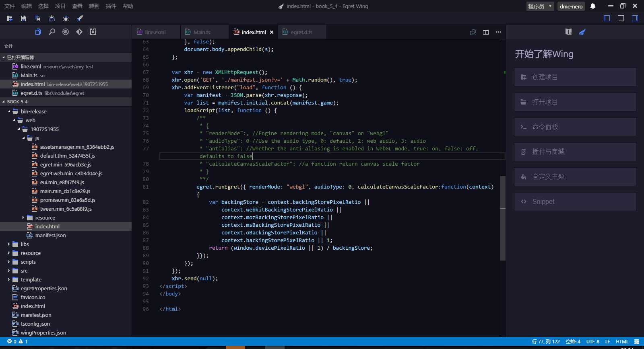
Task: Toggle the bottom panel visibility
Action: (621, 18)
